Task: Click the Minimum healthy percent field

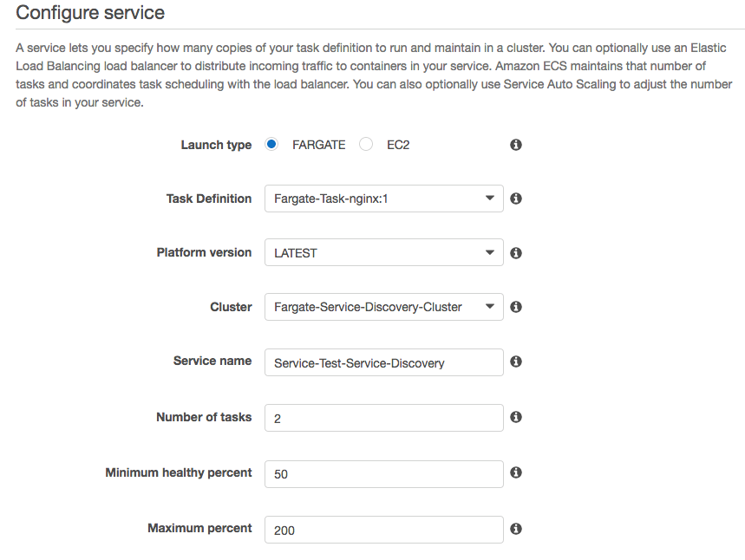Action: 384,474
